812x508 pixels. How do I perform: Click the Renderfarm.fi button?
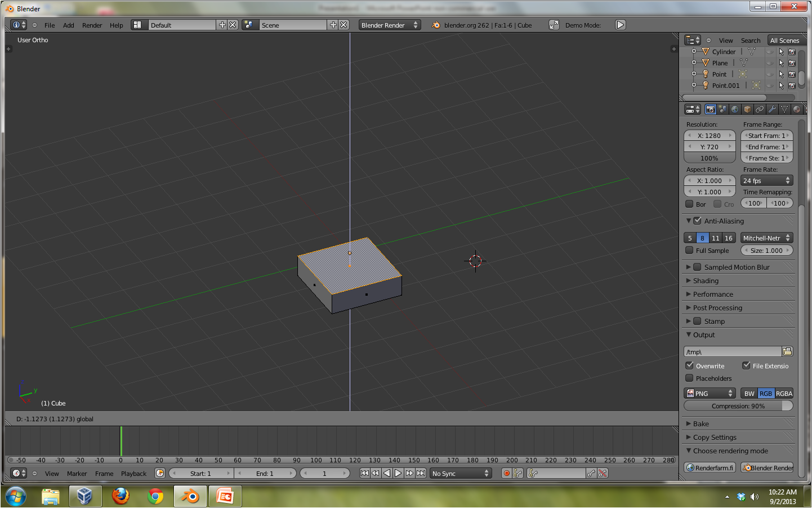point(710,467)
